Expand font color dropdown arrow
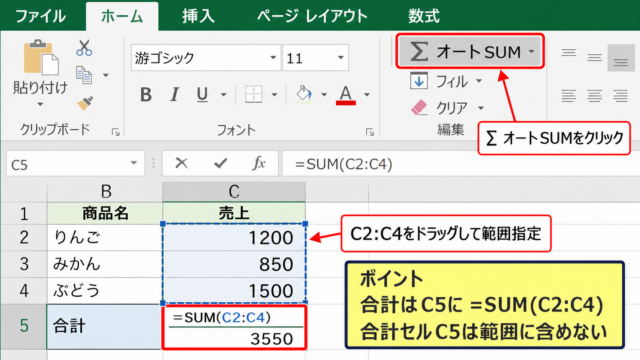640x360 pixels. coord(367,95)
